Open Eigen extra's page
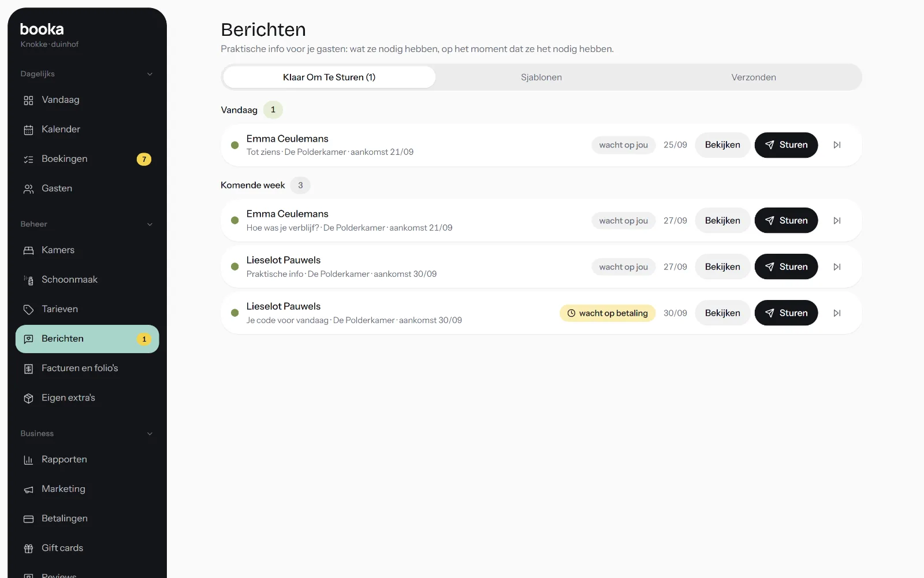924x578 pixels. [87, 398]
